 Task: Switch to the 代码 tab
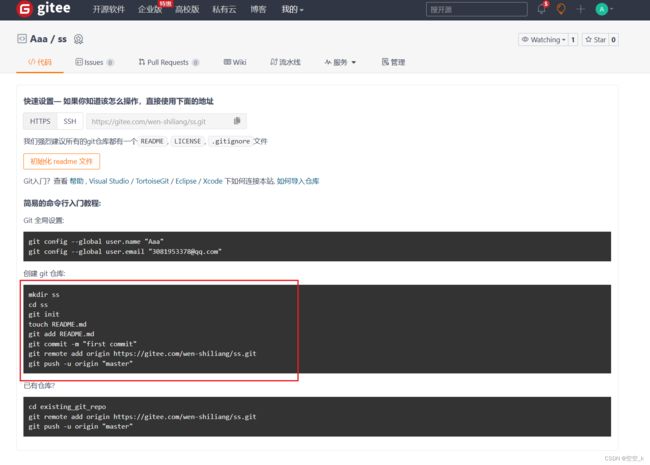[x=40, y=62]
